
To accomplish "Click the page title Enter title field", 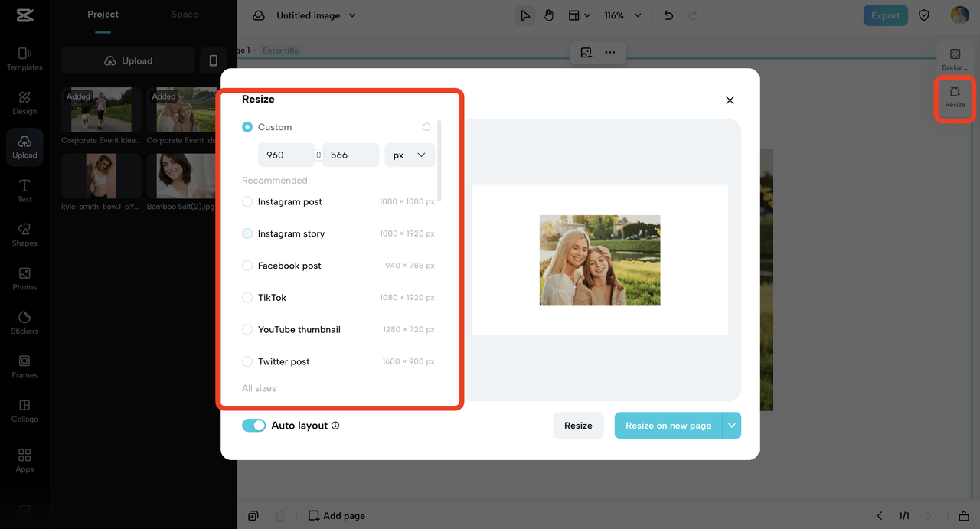I will 281,51.
